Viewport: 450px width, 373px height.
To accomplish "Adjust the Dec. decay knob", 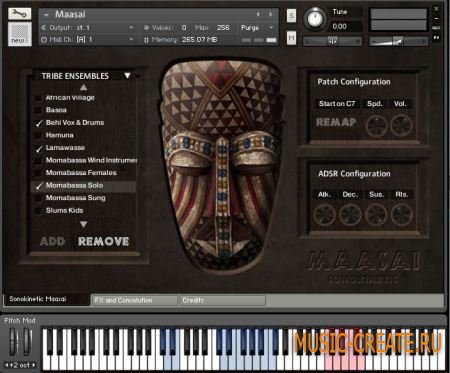I will pos(350,215).
